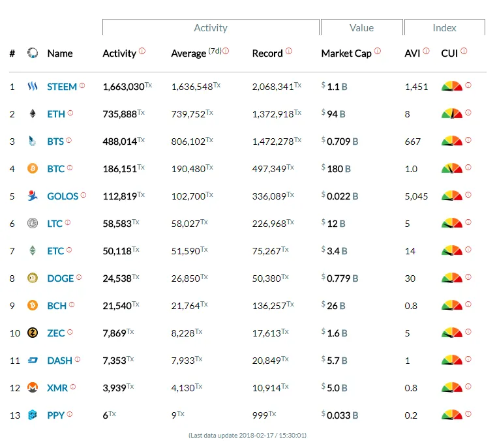The height and width of the screenshot is (448, 497).
Task: Click the green ETC logo icon
Action: point(33,250)
